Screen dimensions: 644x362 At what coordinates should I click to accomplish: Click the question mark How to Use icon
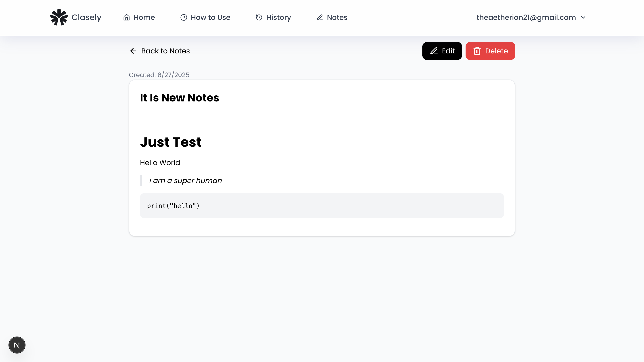(x=184, y=17)
